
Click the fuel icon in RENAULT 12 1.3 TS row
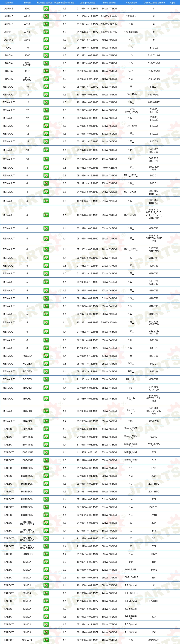[46, 110]
